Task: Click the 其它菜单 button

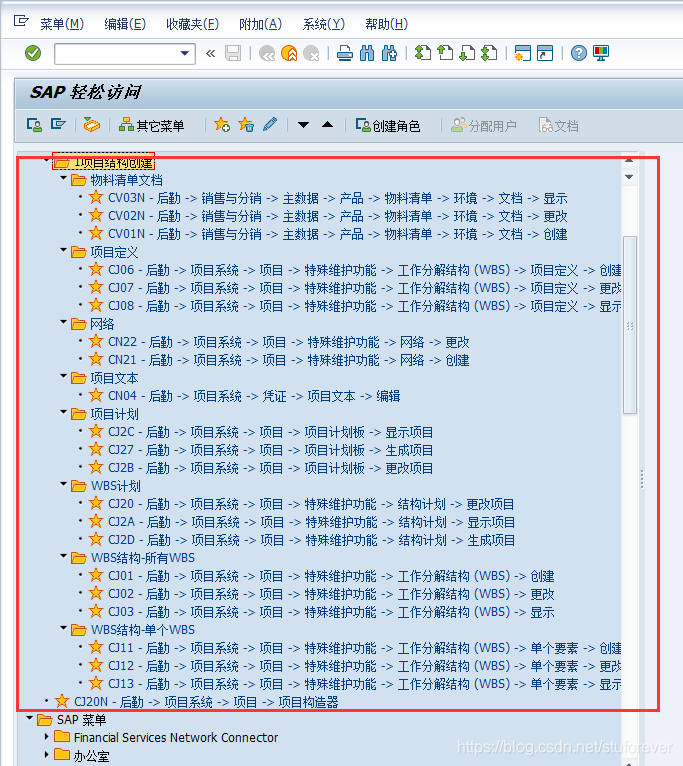Action: click(151, 126)
